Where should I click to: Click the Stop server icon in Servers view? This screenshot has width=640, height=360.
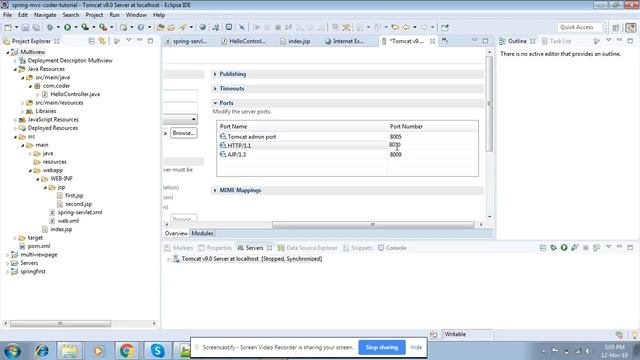(586, 248)
